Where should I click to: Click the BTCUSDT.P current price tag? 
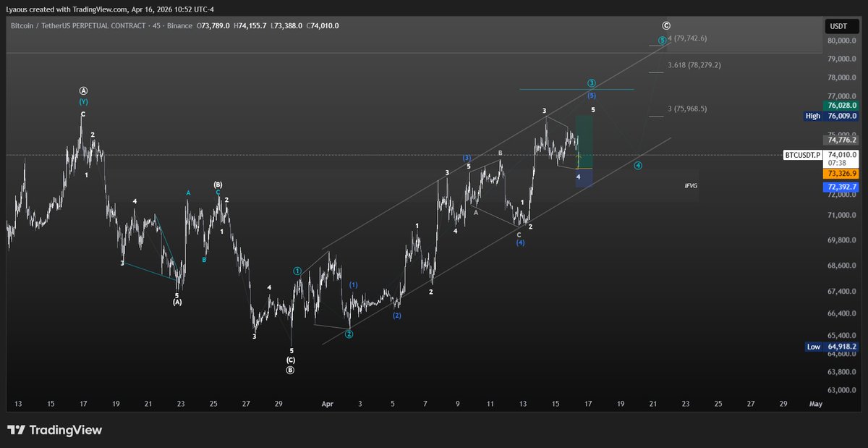804,155
